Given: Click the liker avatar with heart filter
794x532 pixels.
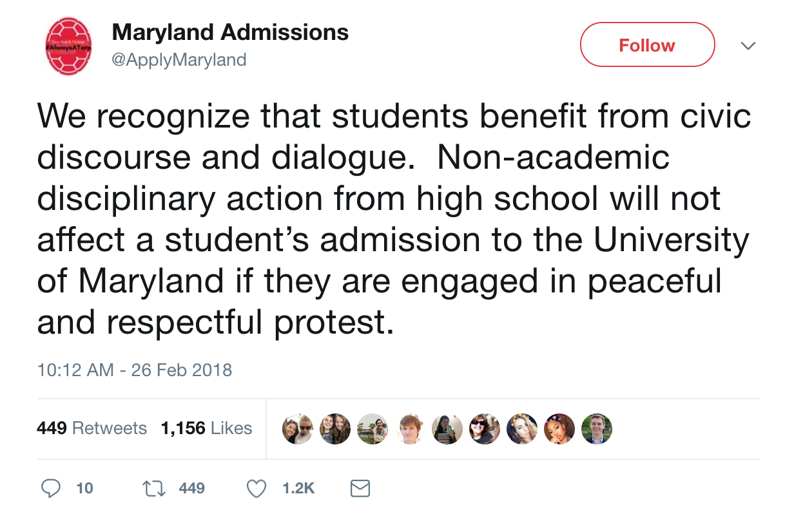Looking at the screenshot, I should click(x=559, y=429).
